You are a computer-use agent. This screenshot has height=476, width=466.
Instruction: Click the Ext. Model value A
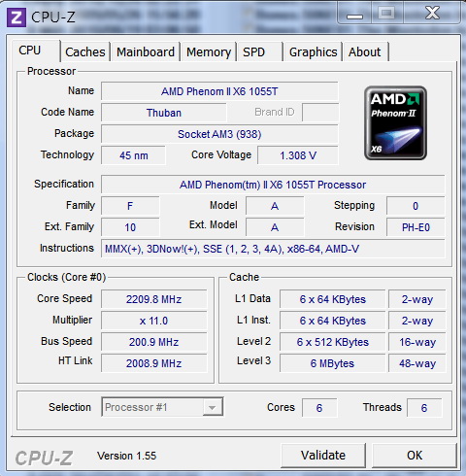click(275, 227)
